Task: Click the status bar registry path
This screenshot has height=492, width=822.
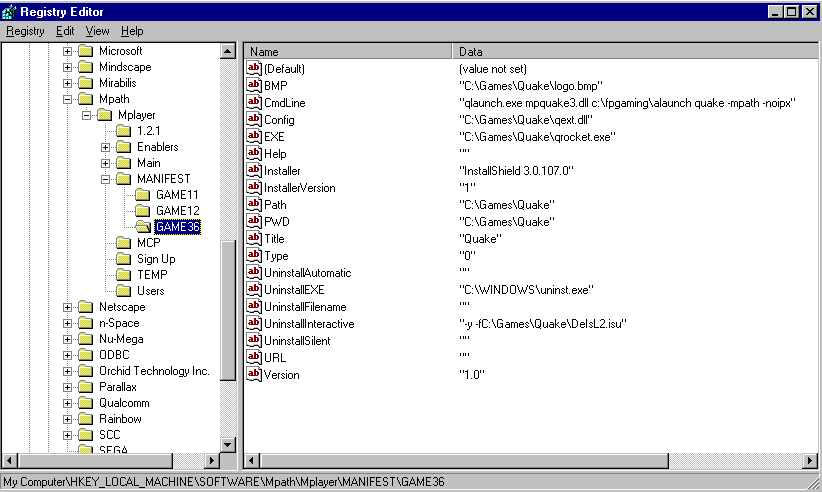Action: [224, 482]
